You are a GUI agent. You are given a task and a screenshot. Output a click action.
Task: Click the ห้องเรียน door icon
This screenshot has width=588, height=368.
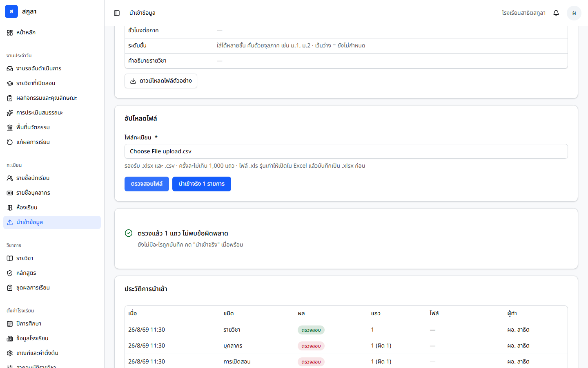[x=10, y=208]
